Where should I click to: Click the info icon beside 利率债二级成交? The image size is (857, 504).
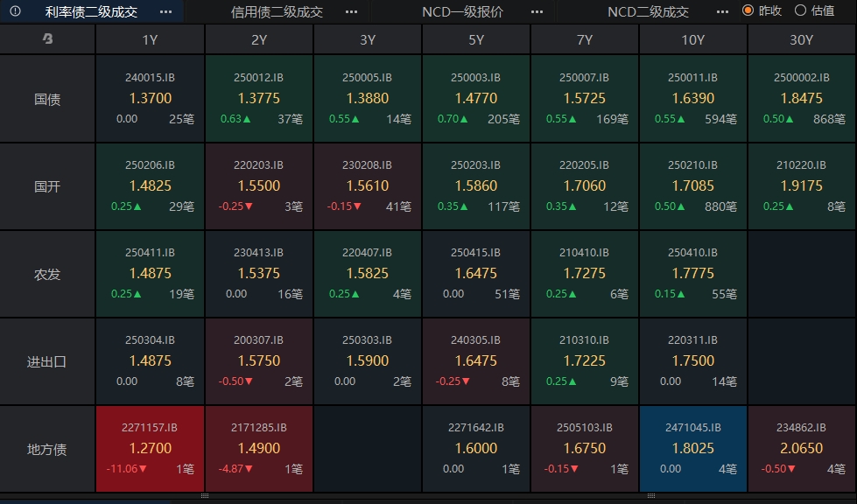tap(15, 10)
